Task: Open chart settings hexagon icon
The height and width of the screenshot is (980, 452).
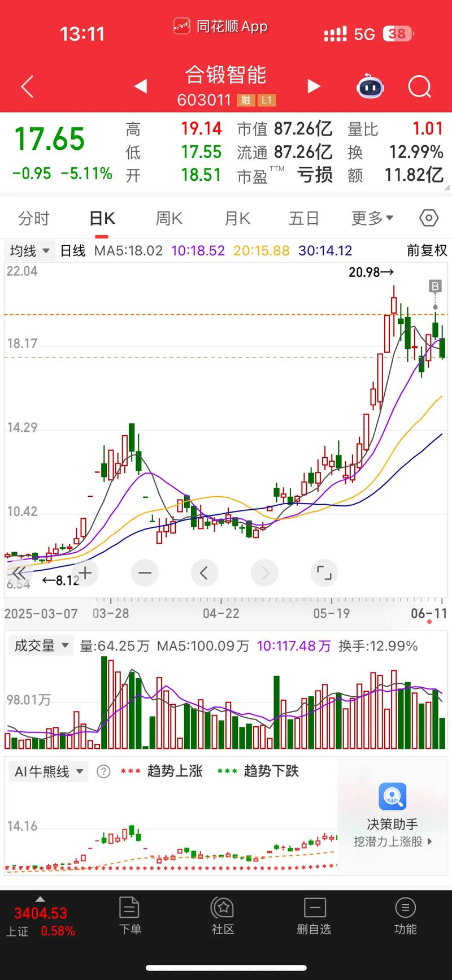Action: tap(429, 218)
